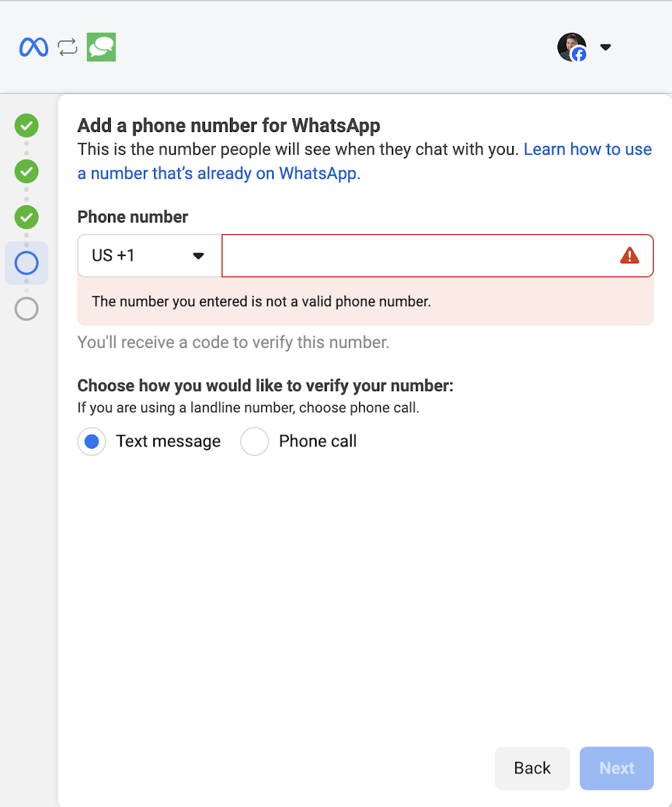This screenshot has width=672, height=807.
Task: Go Back to the previous step
Action: [532, 768]
